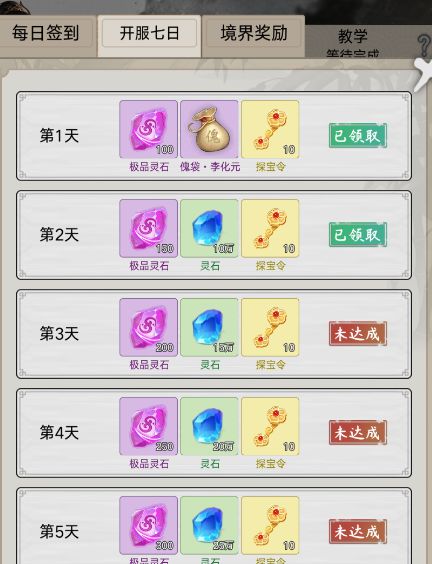Image resolution: width=432 pixels, height=564 pixels.
Task: Open the help question mark icon
Action: coord(424,45)
